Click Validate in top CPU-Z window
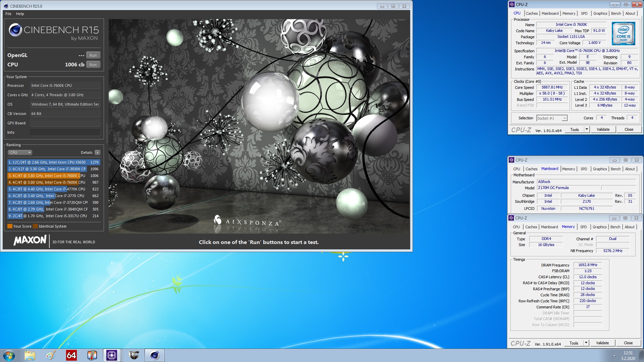Viewport: 644px width, 362px height. pyautogui.click(x=603, y=129)
